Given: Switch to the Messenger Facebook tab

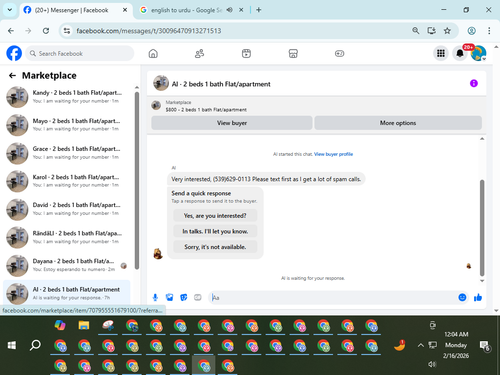Looking at the screenshot, I should [72, 10].
